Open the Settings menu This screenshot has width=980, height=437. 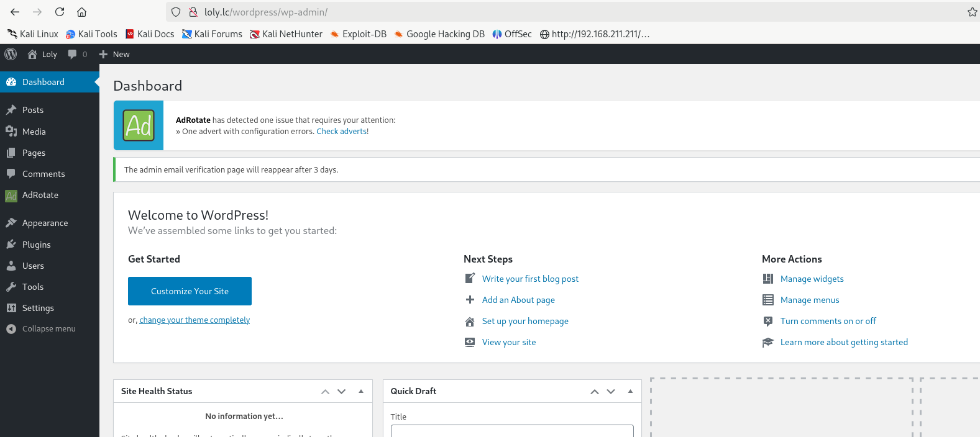tap(50, 308)
